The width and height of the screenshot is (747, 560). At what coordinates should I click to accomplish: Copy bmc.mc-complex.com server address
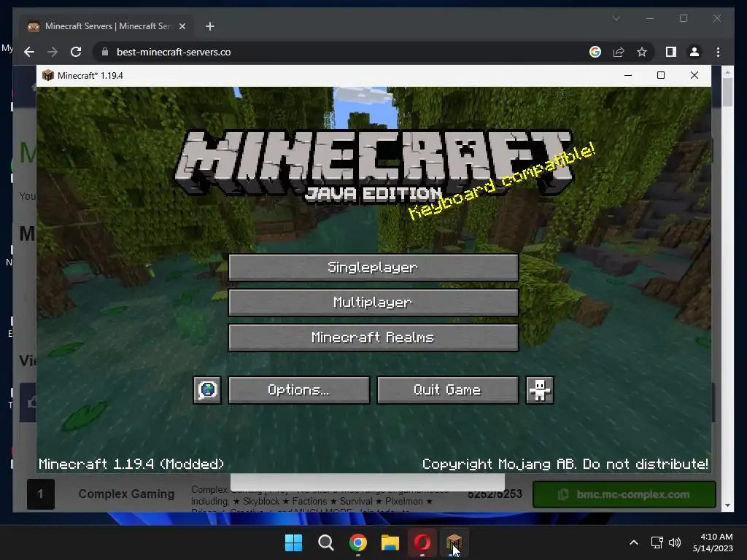click(x=624, y=494)
